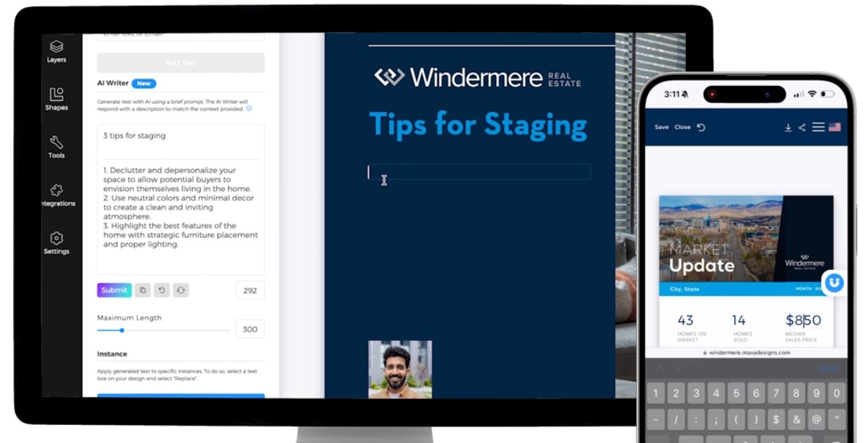
Task: Tap the 5 key on the phone keyboard
Action: click(x=736, y=393)
